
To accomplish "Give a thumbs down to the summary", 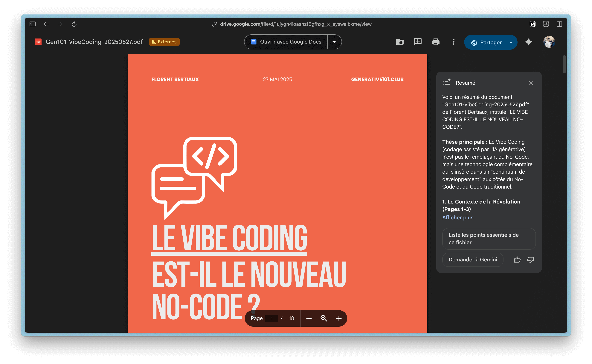I will [530, 260].
